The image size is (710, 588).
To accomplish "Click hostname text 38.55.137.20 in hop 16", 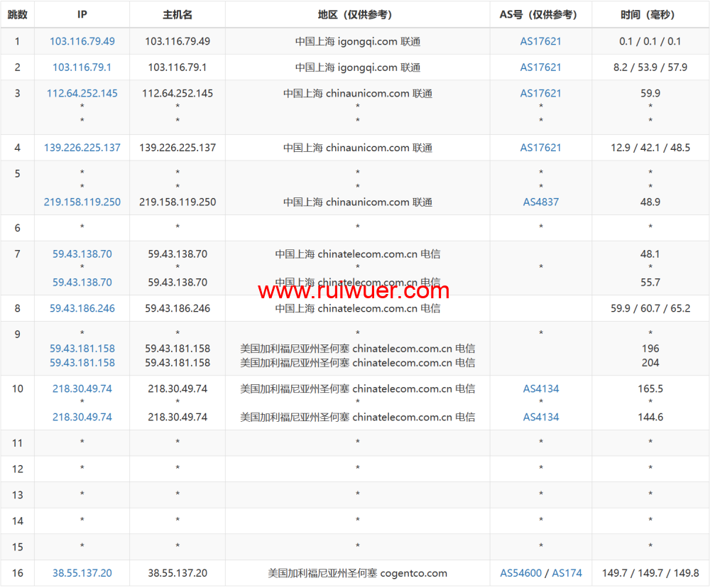I will coord(177,573).
